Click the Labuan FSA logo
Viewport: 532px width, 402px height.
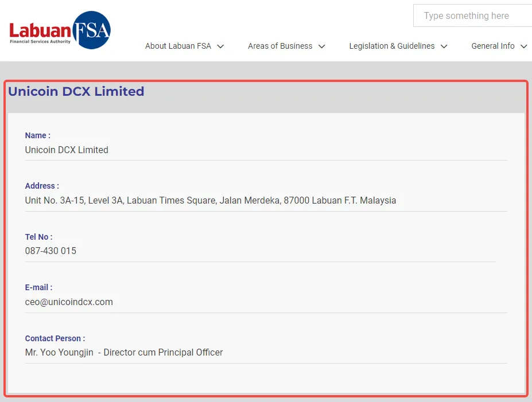point(60,30)
